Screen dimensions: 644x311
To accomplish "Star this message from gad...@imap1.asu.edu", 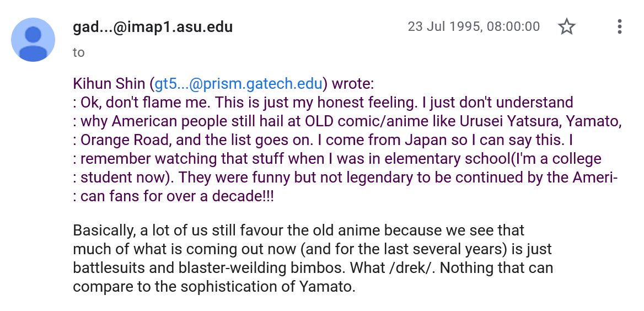I will click(567, 26).
